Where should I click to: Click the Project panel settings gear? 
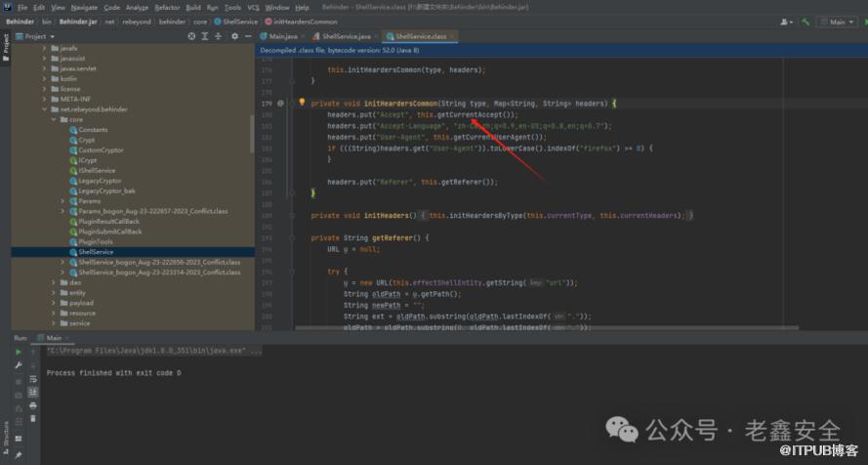tap(234, 36)
